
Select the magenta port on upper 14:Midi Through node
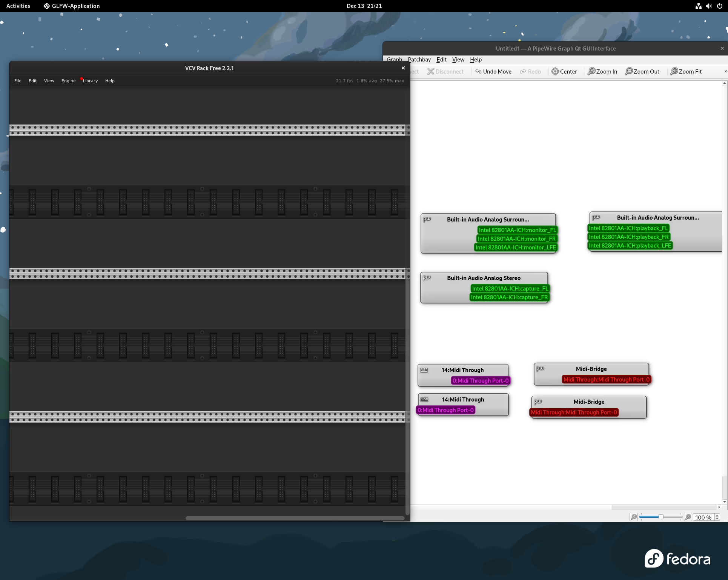coord(481,381)
